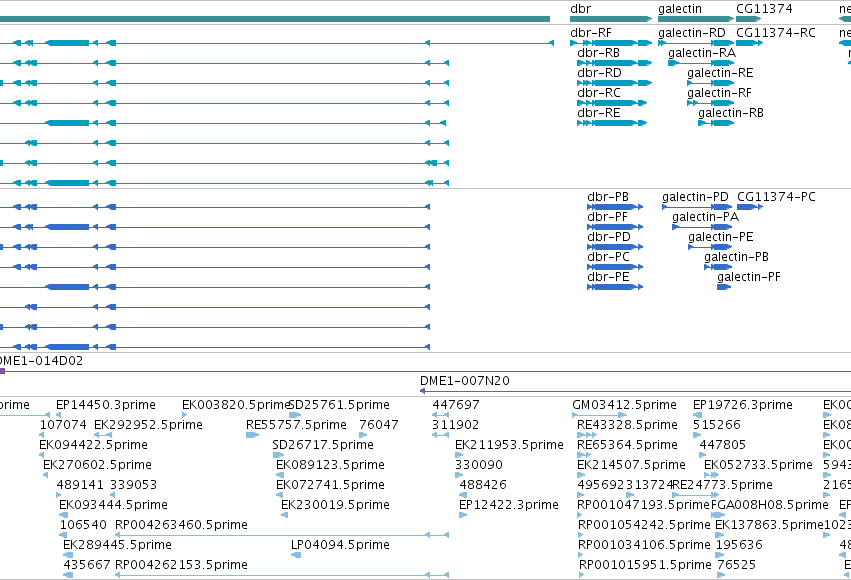Click the dbr-PC protein label

[608, 257]
